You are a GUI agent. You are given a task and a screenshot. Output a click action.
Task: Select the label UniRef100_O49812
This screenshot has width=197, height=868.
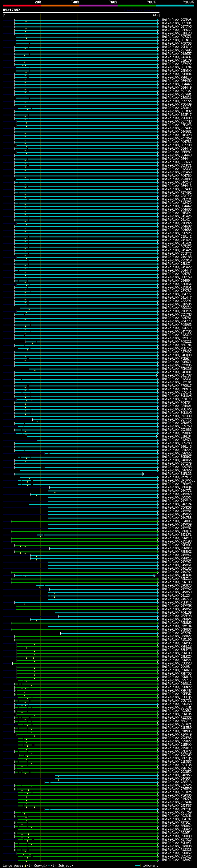coord(176,684)
